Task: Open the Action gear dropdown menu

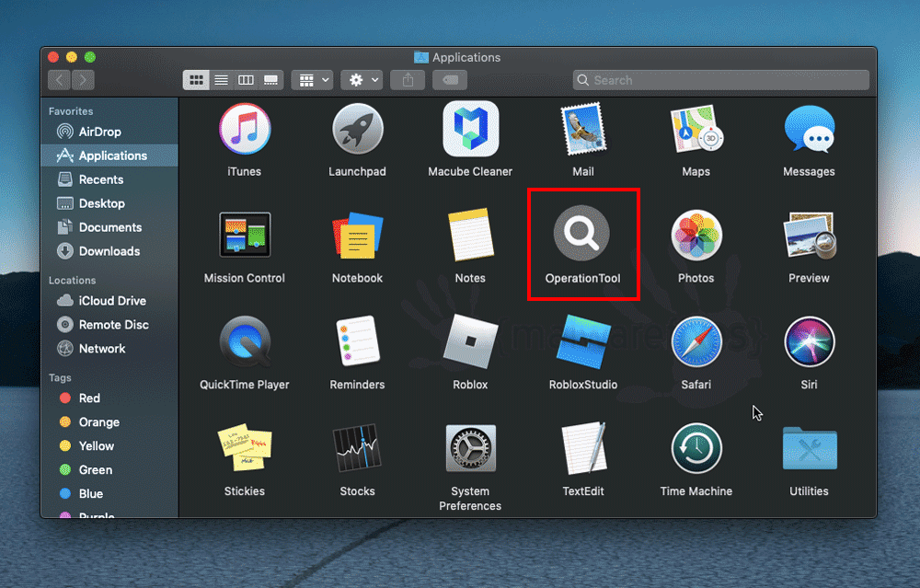Action: click(x=362, y=80)
